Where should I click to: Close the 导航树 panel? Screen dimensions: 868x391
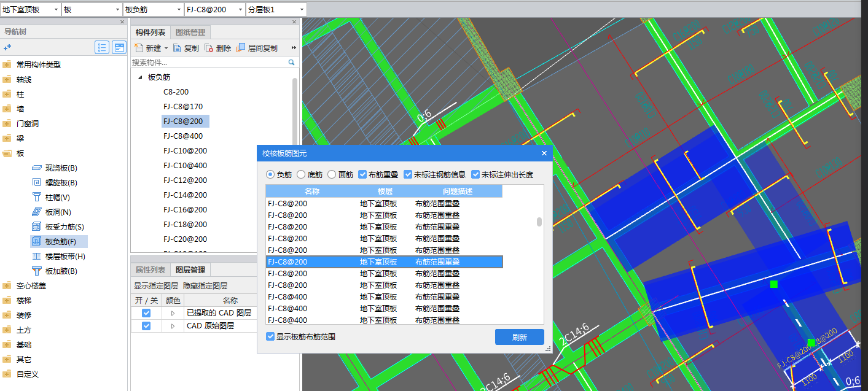tap(122, 21)
